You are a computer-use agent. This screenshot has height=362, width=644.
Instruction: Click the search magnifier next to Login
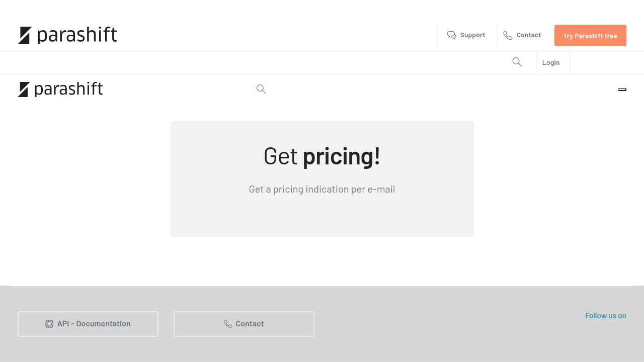pos(517,62)
